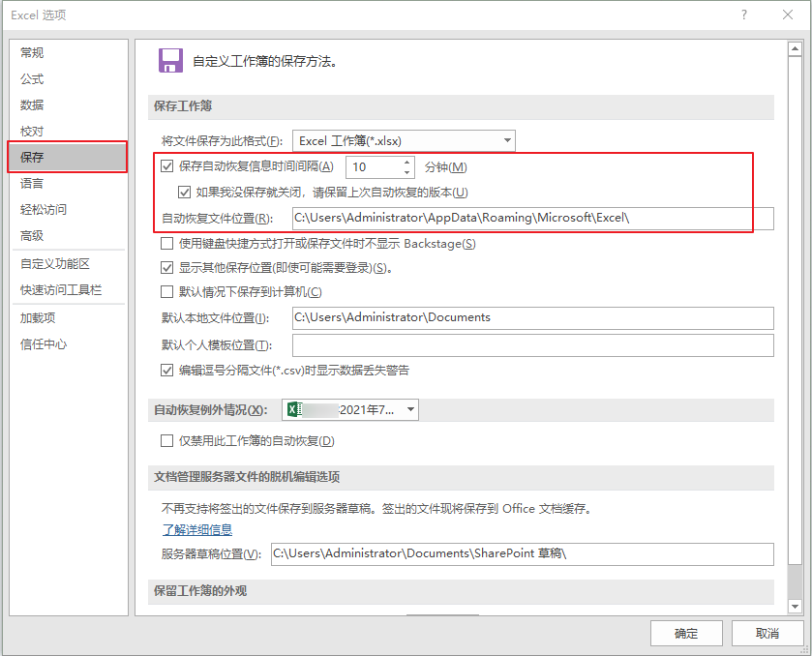
Task: Cancel with the 取消 button
Action: 767,633
